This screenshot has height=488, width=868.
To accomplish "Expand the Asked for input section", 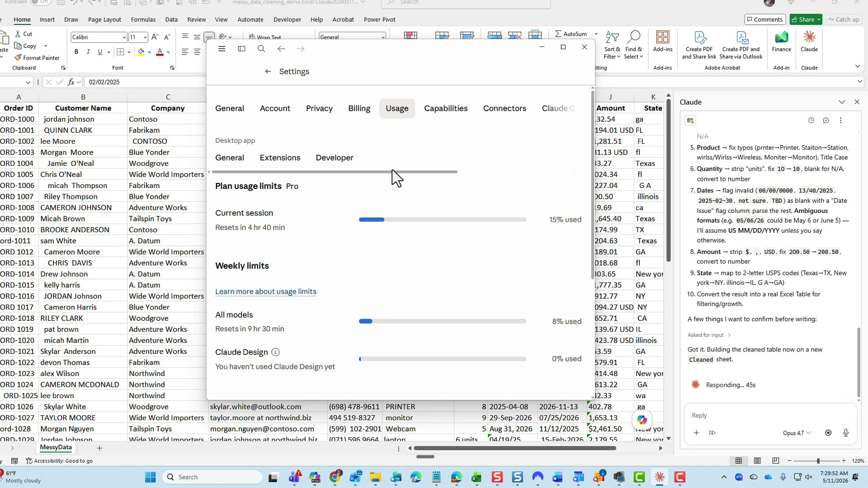I will tap(709, 335).
